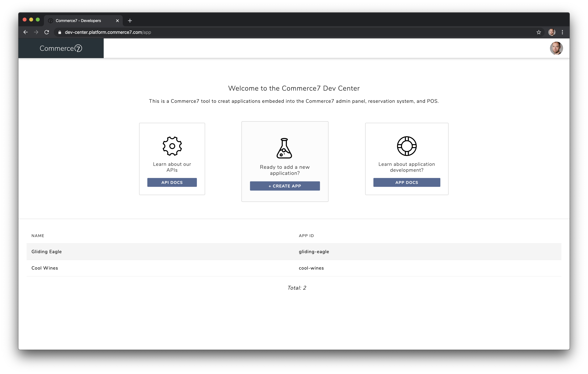Click the lifebuoy icon for app development
This screenshot has height=374, width=588.
[x=407, y=146]
